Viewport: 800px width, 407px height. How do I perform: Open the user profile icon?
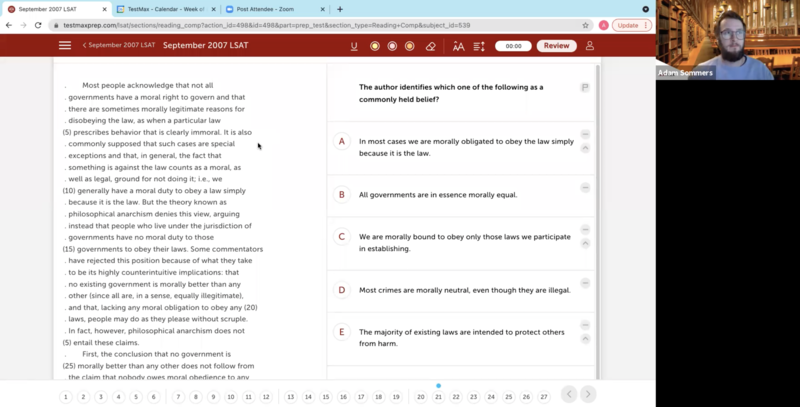pos(590,46)
